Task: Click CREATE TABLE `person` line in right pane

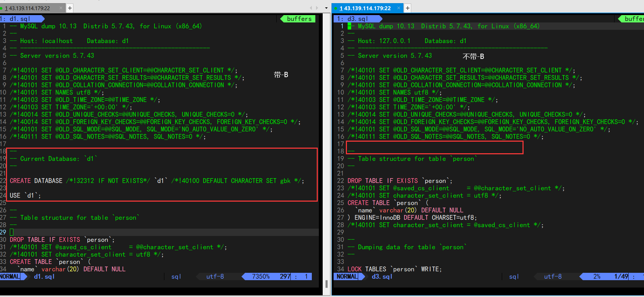Action: point(388,203)
